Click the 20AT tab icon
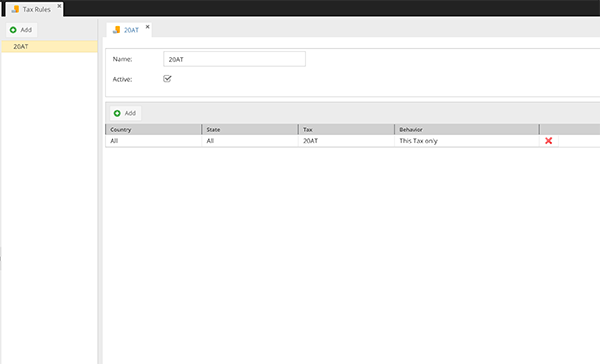Screen dimensions: 600x364 (116, 30)
